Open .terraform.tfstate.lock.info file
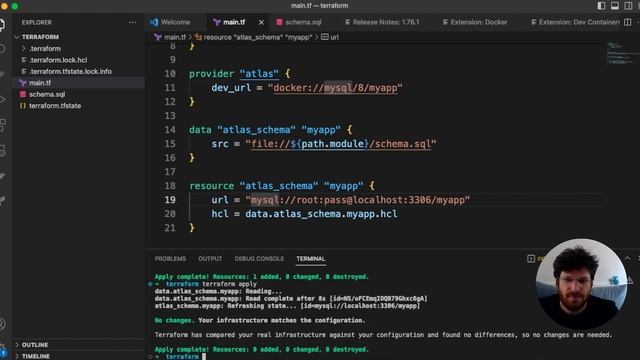Viewport: 640px width, 360px height. 70,71
